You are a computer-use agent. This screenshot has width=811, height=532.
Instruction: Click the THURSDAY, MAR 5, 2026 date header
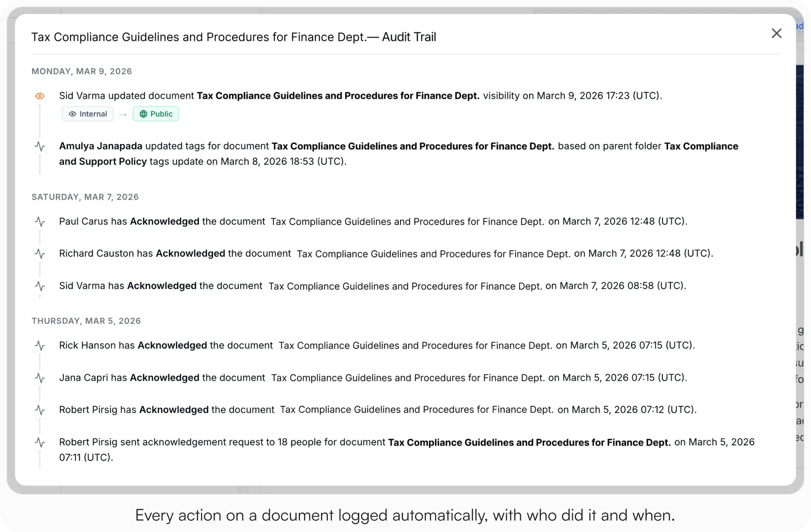point(86,321)
